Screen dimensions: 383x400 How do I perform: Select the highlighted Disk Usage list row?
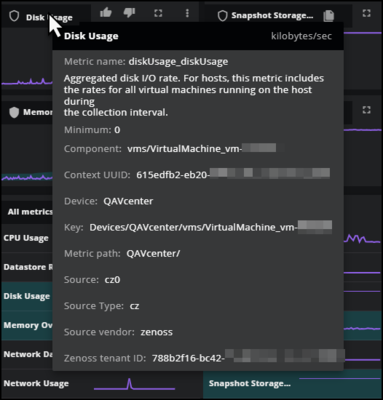pos(27,296)
